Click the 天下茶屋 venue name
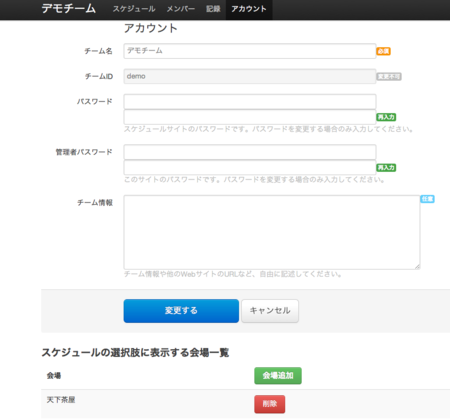This screenshot has width=450, height=420. click(x=61, y=400)
